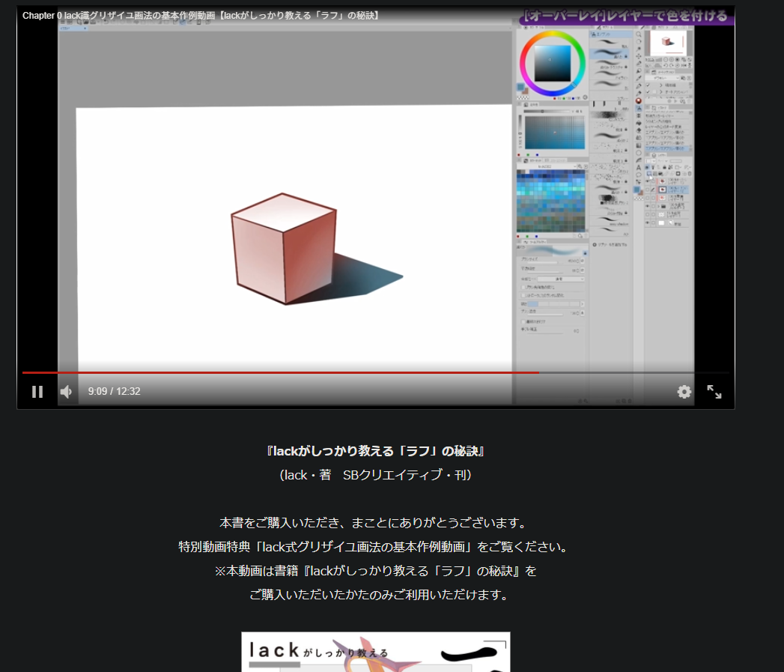The width and height of the screenshot is (784, 672).
Task: Mute the video with the speaker icon
Action: [66, 392]
